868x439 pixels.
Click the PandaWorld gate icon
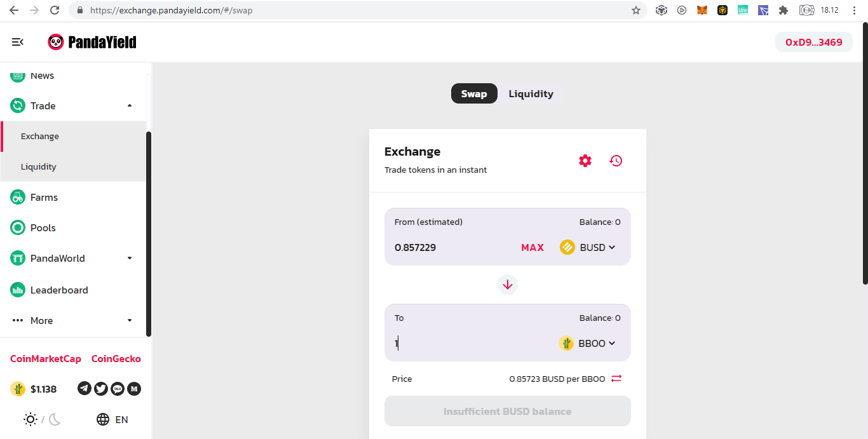point(18,258)
